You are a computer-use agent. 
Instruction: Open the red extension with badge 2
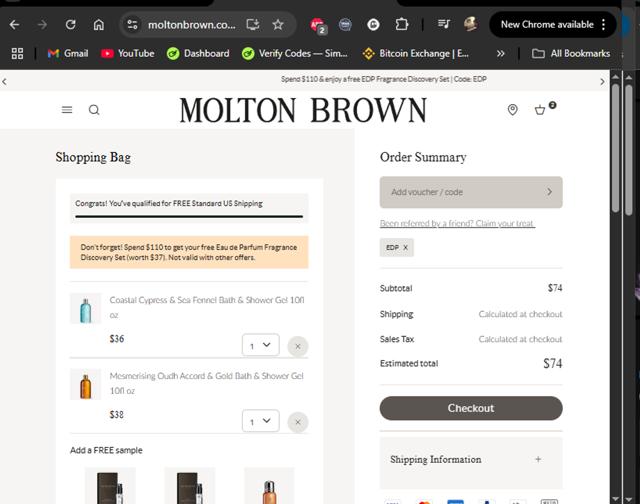[318, 25]
